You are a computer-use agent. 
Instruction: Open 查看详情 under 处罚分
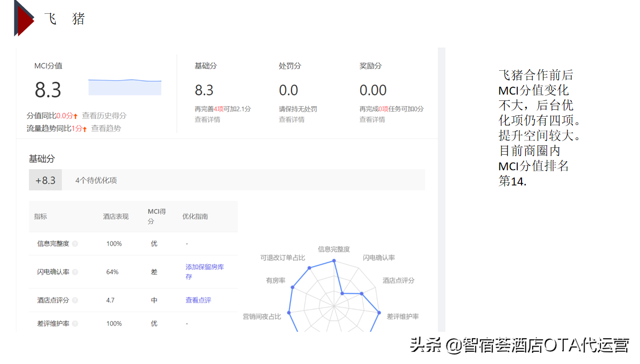[291, 119]
